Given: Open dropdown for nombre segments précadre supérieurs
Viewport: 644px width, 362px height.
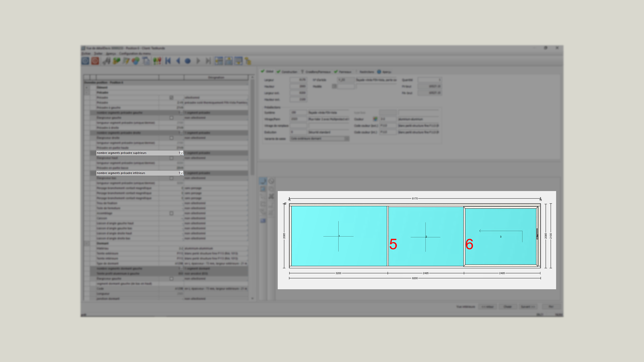Looking at the screenshot, I should [x=181, y=153].
